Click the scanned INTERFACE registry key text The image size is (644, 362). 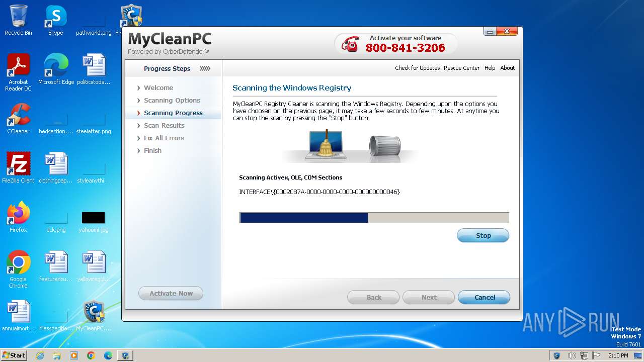[319, 192]
